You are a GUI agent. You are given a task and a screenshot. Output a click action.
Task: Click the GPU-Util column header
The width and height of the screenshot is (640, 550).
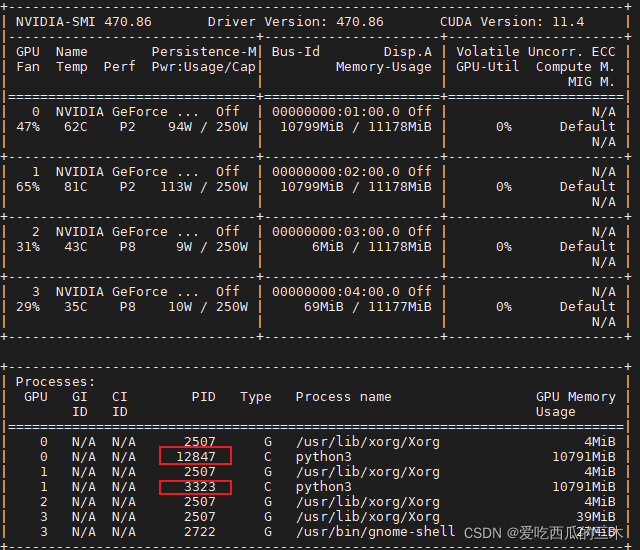[x=487, y=67]
